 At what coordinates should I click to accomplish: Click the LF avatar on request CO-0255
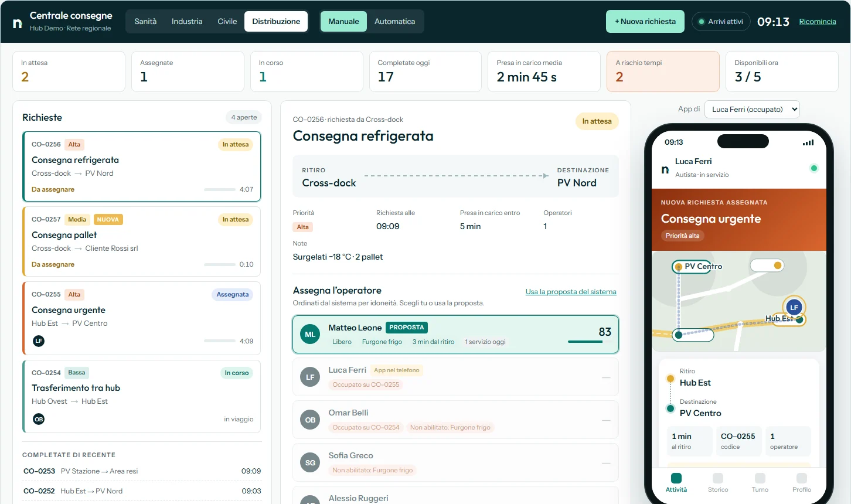39,341
